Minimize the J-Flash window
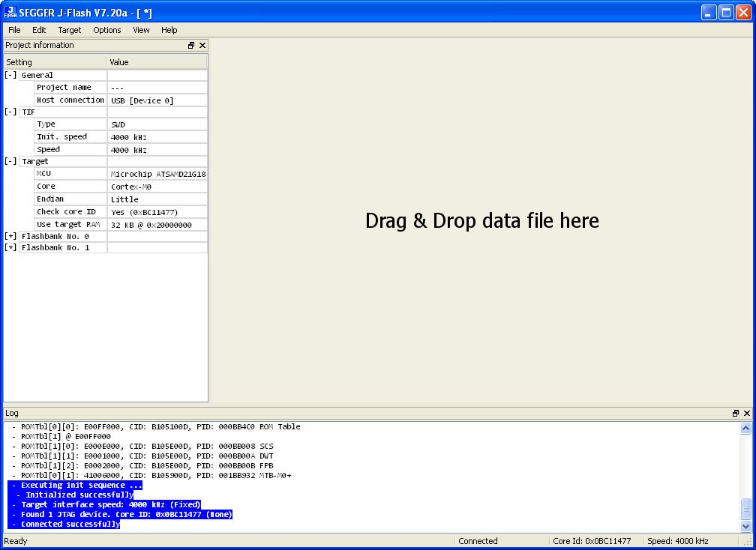Viewport: 756px width, 550px height. pos(709,13)
